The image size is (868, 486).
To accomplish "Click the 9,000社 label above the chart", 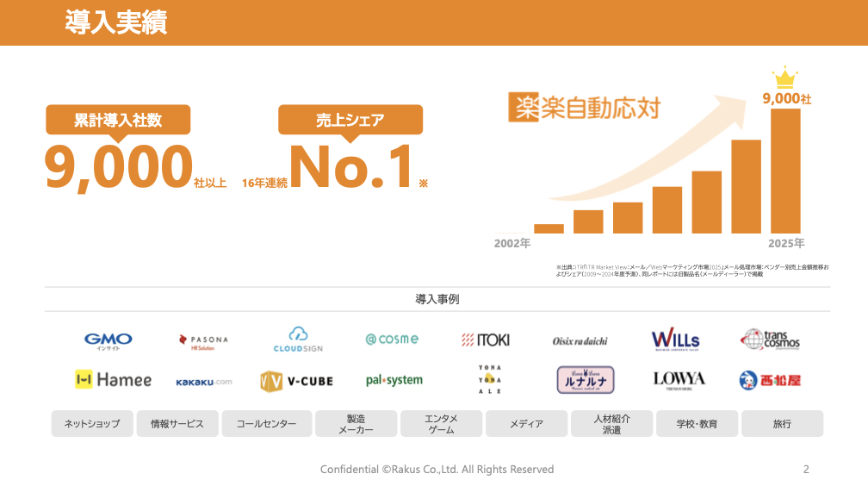I will click(x=787, y=98).
